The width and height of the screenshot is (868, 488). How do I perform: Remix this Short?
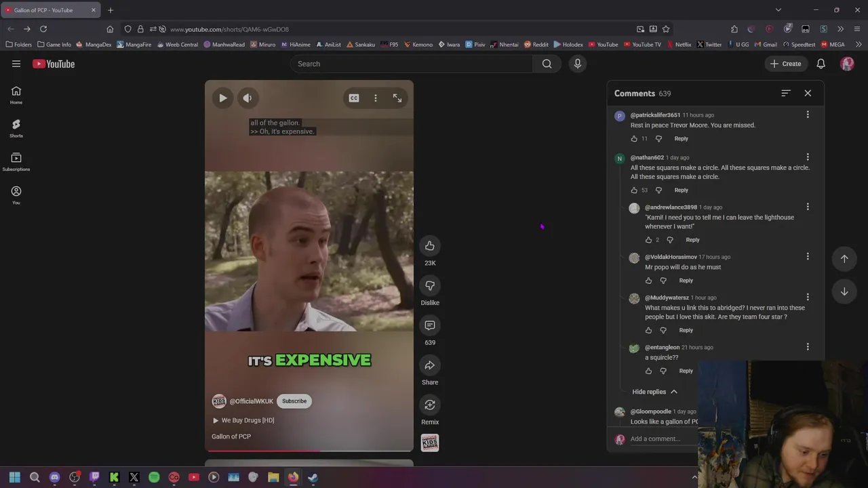(430, 405)
